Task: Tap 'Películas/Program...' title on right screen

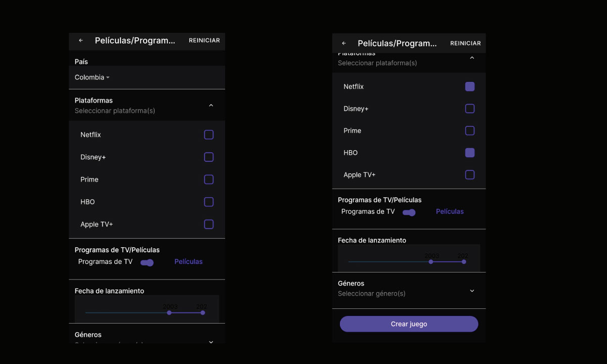Action: [x=397, y=43]
